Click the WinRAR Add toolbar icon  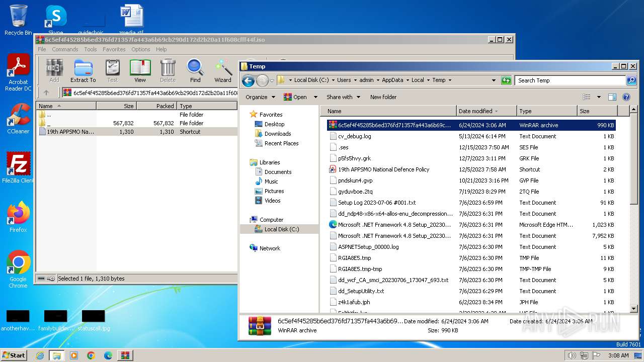[54, 71]
